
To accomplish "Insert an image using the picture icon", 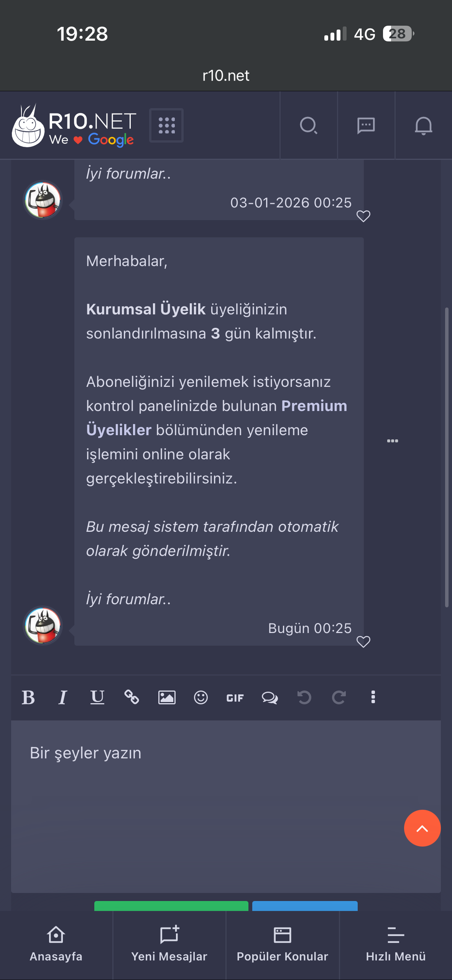I will [x=167, y=697].
